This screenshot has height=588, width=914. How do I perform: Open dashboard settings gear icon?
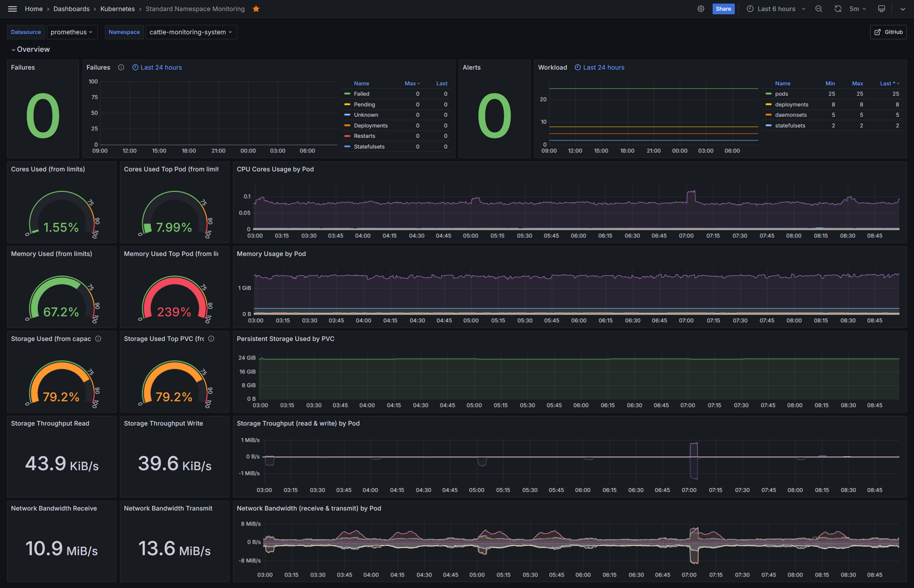(x=700, y=9)
